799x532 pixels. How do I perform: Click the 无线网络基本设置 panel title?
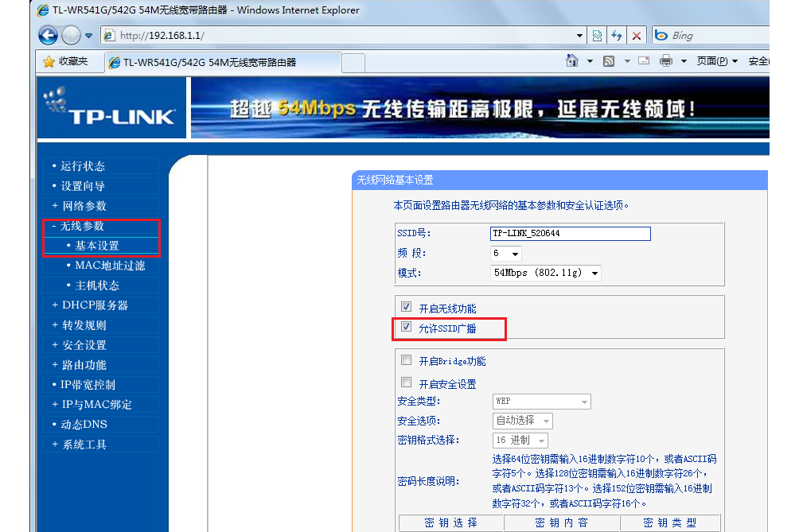tap(395, 181)
